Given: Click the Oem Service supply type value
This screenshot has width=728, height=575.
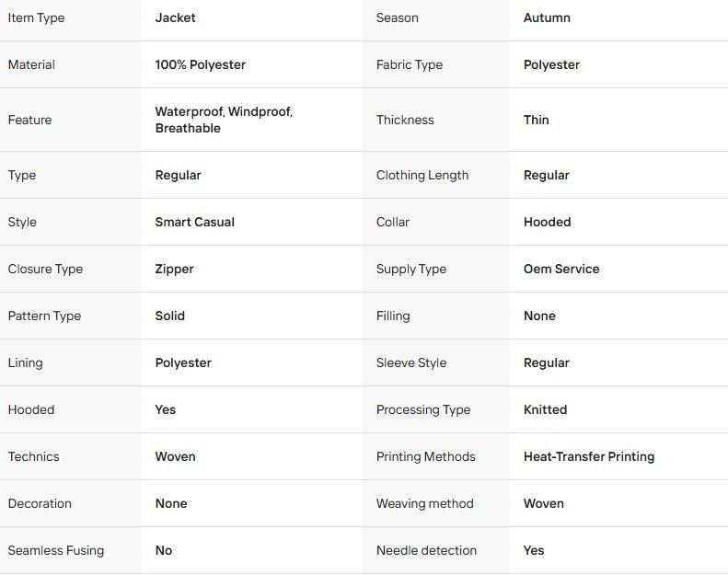Looking at the screenshot, I should click(561, 269).
